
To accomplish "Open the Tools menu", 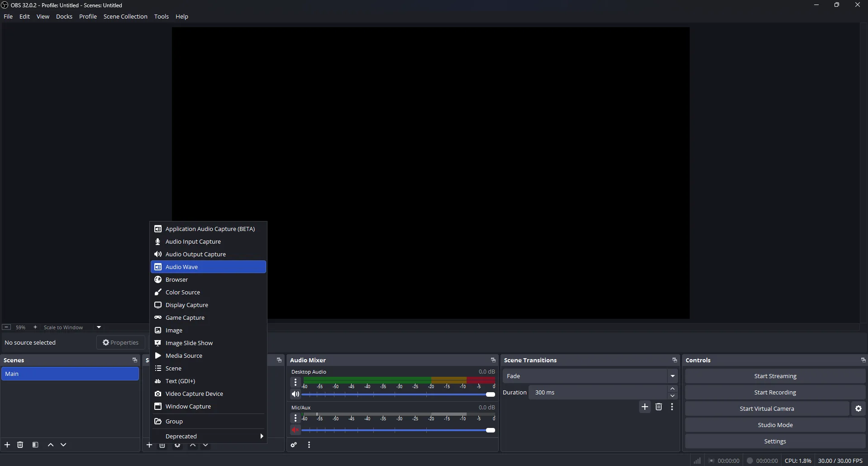I will (161, 16).
